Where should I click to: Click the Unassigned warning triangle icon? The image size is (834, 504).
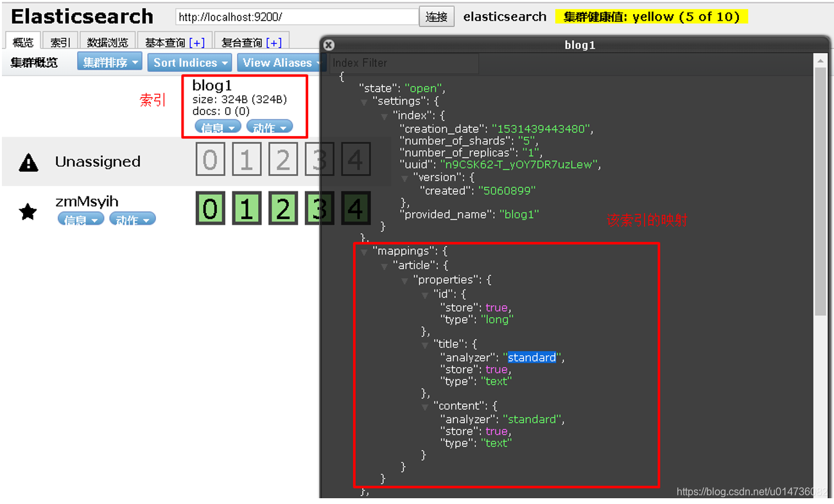coord(29,163)
